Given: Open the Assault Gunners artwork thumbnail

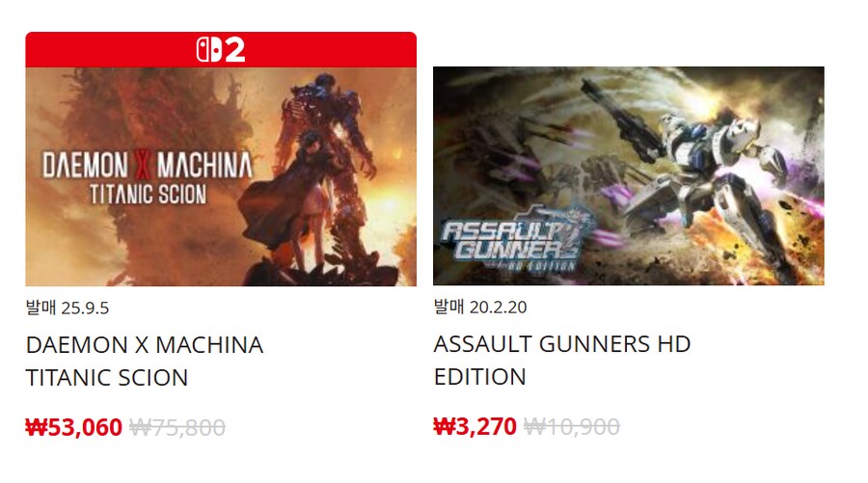Looking at the screenshot, I should (x=628, y=175).
